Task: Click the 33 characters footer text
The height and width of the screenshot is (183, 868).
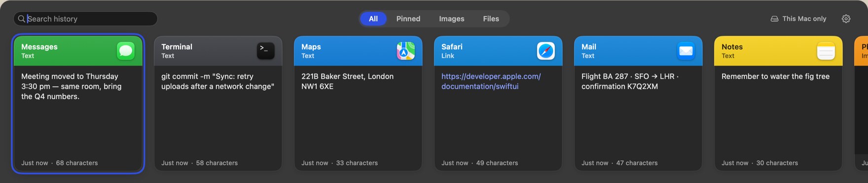Action: coord(357,163)
